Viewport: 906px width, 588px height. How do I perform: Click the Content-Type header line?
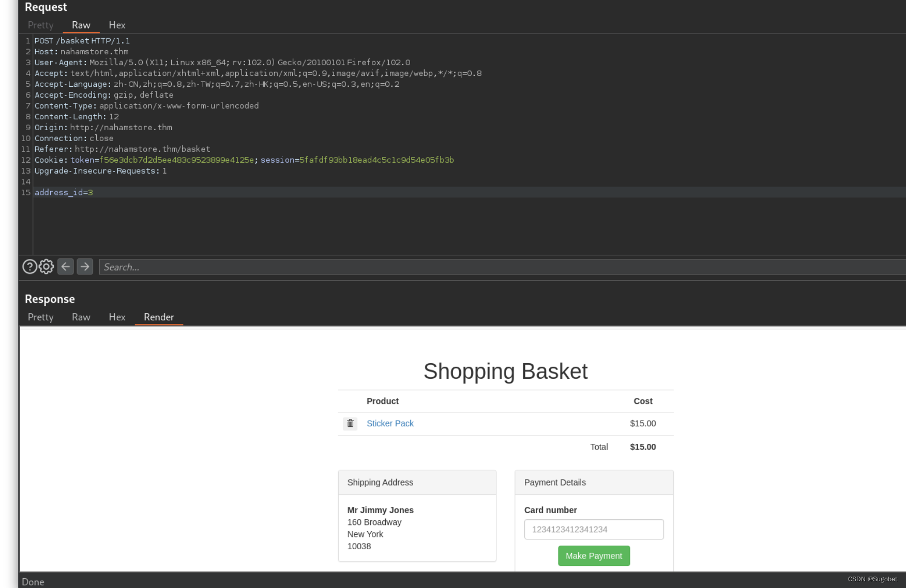[x=147, y=106]
